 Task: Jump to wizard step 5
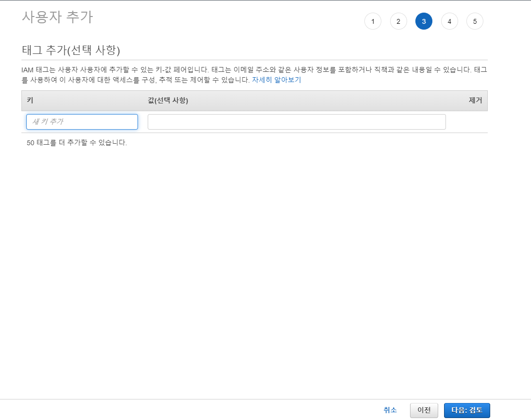[x=475, y=21]
